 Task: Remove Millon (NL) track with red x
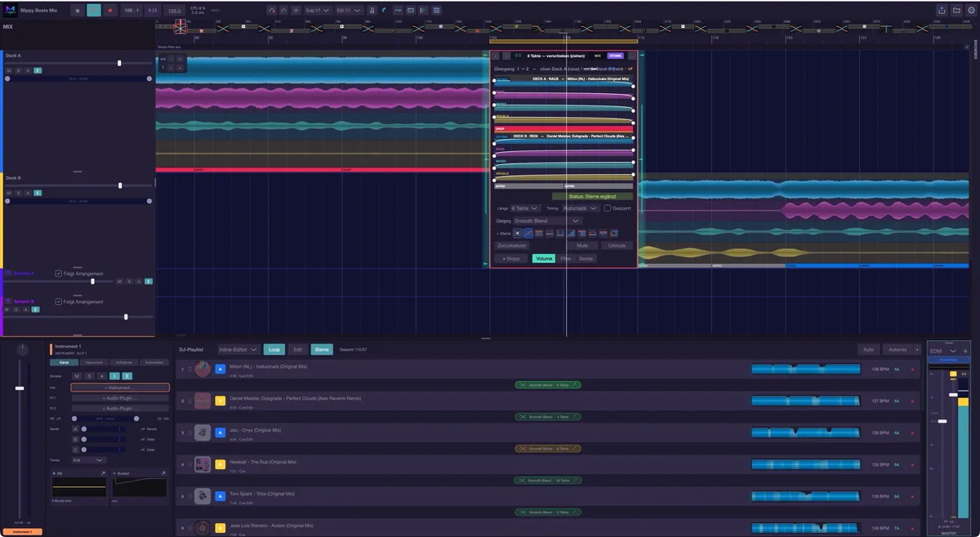click(912, 369)
